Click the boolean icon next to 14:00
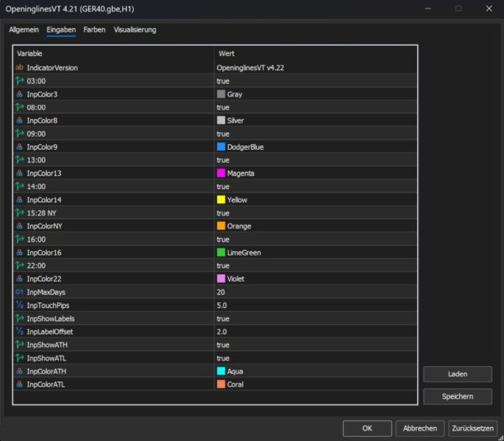 (x=19, y=186)
